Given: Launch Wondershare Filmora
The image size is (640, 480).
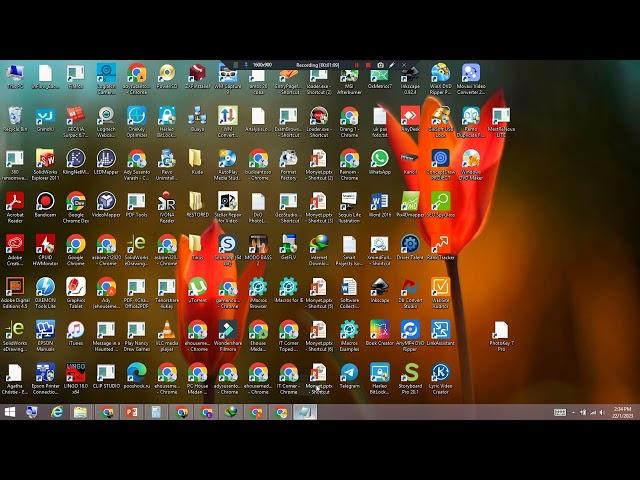Looking at the screenshot, I should click(228, 335).
